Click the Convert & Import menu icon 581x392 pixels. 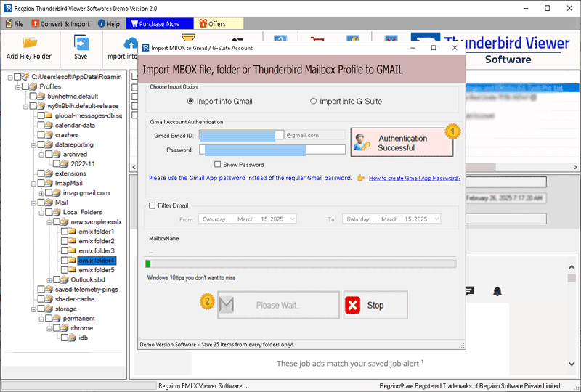[35, 24]
